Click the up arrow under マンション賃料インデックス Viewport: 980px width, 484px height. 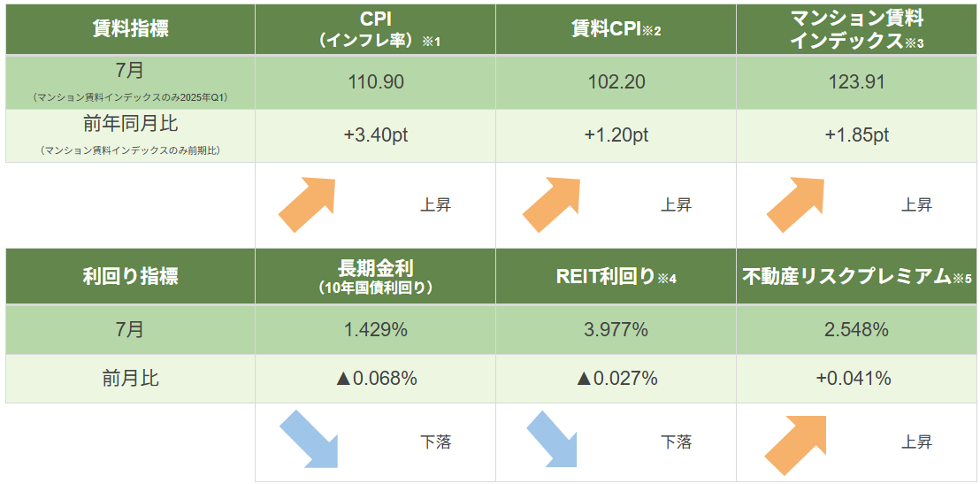(796, 205)
